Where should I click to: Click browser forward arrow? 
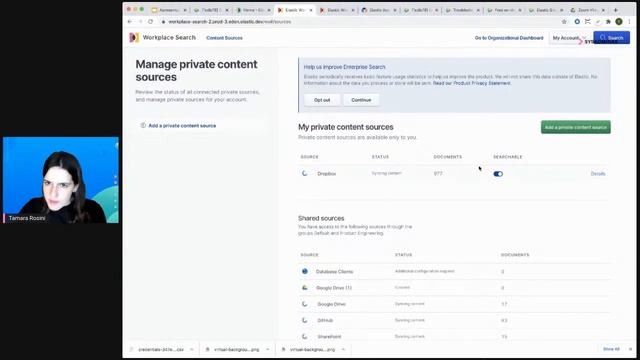140,22
